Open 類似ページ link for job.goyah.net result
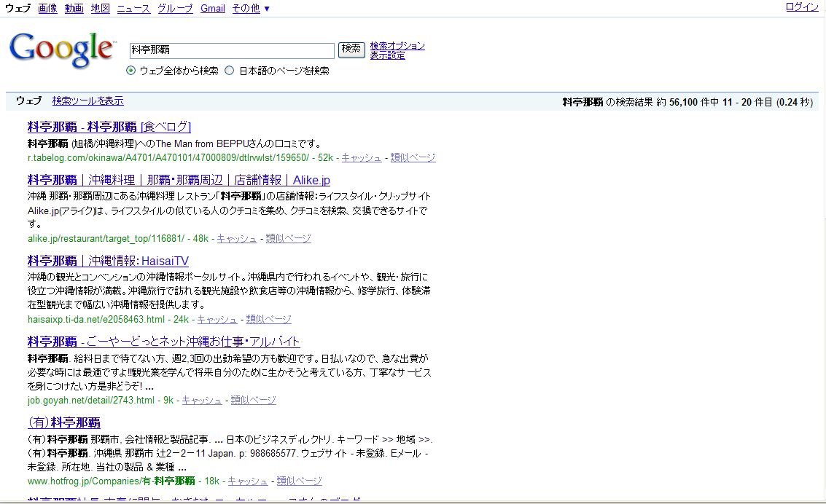This screenshot has height=504, width=826. [254, 401]
